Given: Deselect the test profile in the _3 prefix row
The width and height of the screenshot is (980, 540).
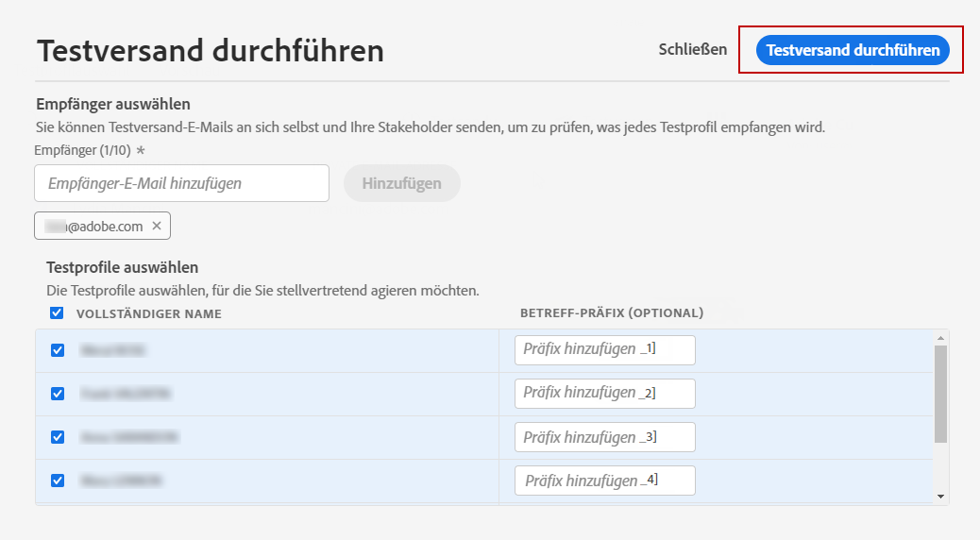Looking at the screenshot, I should point(58,437).
